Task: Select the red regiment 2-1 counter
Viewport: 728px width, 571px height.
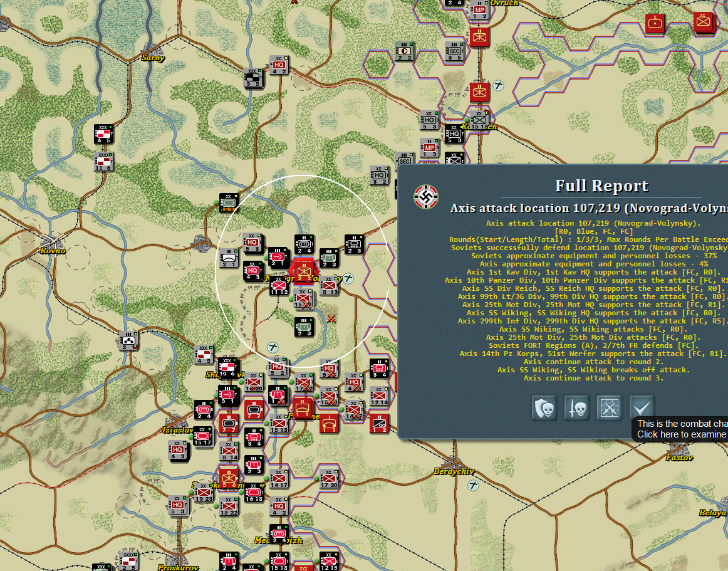Action: [x=278, y=257]
